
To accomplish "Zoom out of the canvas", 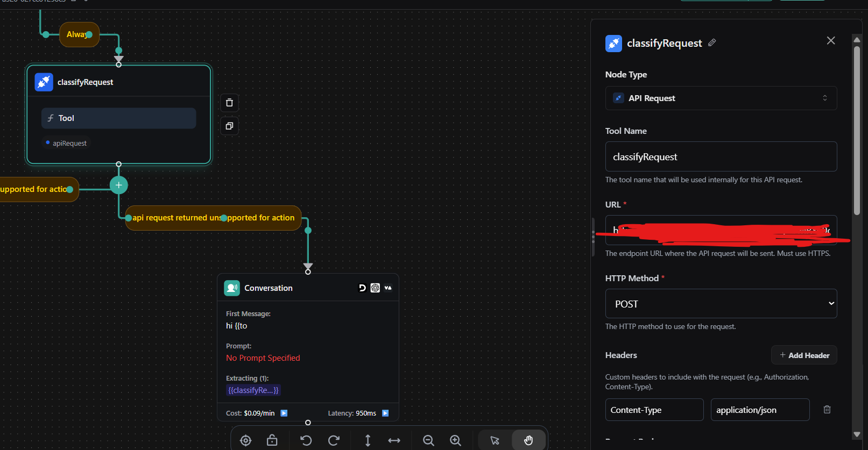I will 428,441.
